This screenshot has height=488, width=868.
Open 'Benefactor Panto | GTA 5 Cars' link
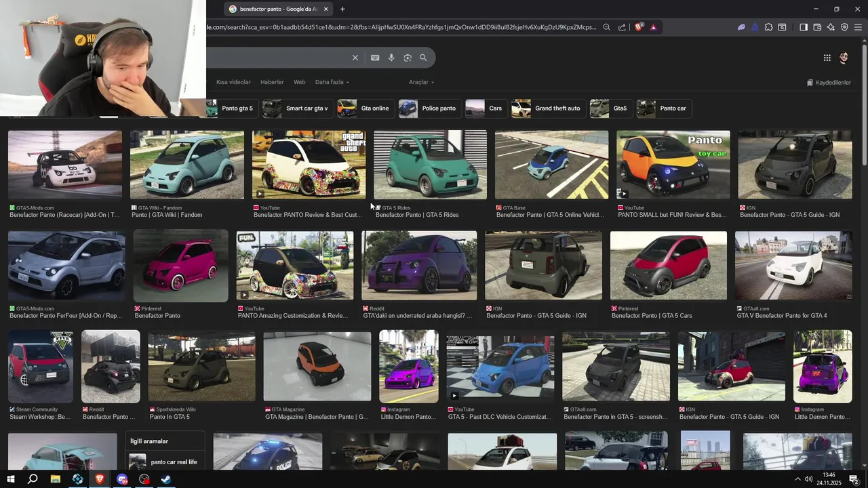[652, 316]
